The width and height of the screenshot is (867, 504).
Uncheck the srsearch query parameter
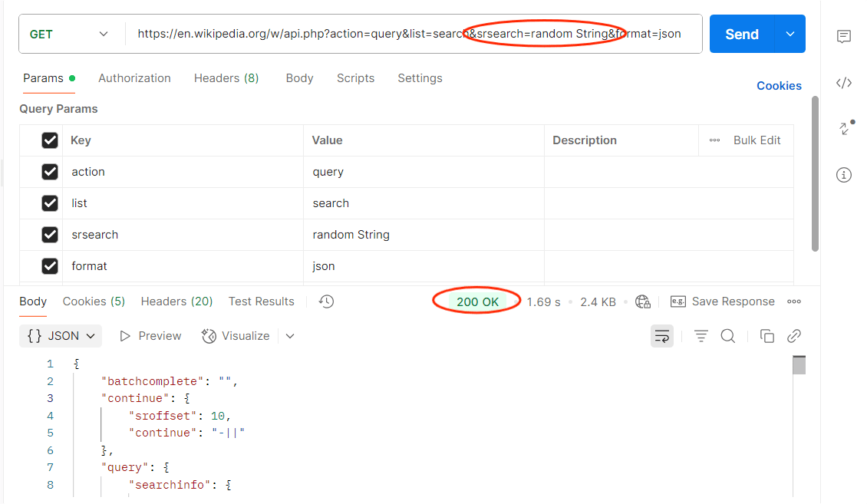50,234
